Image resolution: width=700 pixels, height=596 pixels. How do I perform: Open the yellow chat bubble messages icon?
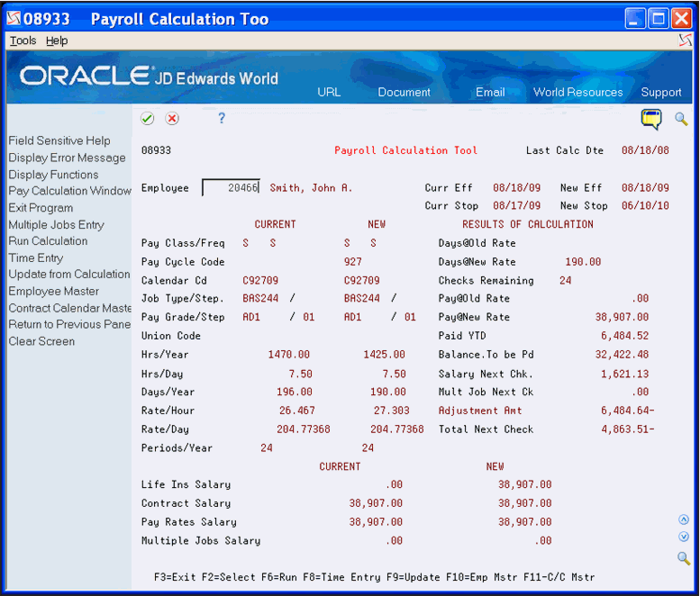[x=651, y=120]
